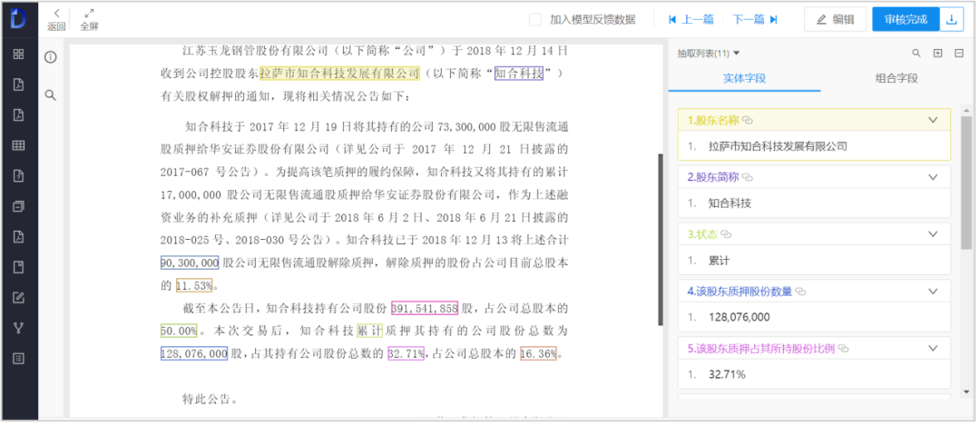This screenshot has width=980, height=426.
Task: Select the 实体字段 tab
Action: [x=744, y=79]
